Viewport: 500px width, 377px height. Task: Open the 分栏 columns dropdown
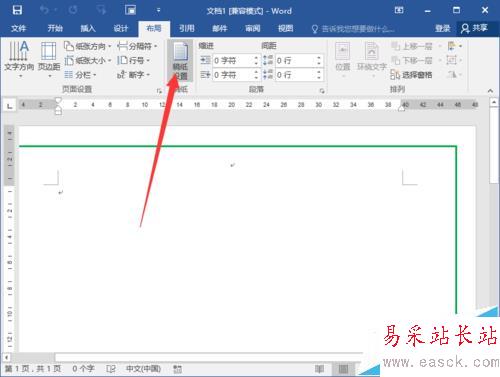[x=80, y=75]
